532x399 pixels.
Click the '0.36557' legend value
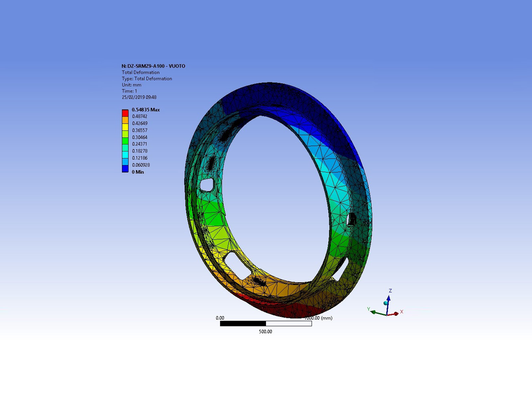click(140, 130)
